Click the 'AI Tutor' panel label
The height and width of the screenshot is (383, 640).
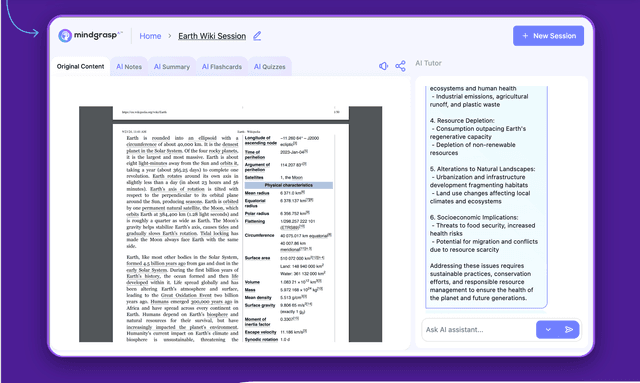pyautogui.click(x=428, y=63)
